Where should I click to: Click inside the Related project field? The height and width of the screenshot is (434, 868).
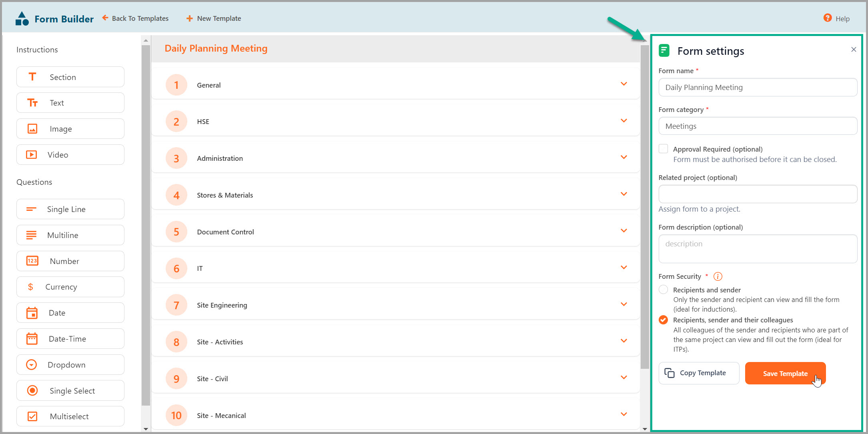click(757, 194)
